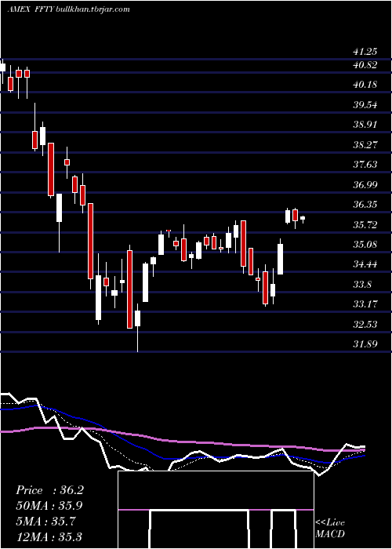Click the 12MA : 35.3 readout
This screenshot has width=392, height=549.
pyautogui.click(x=49, y=537)
